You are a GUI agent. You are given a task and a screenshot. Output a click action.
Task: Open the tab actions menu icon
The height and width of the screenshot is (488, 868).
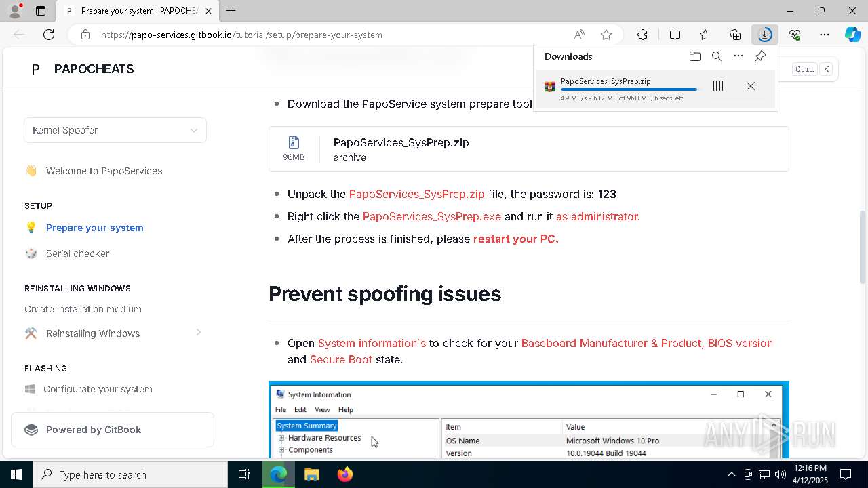[x=41, y=11]
